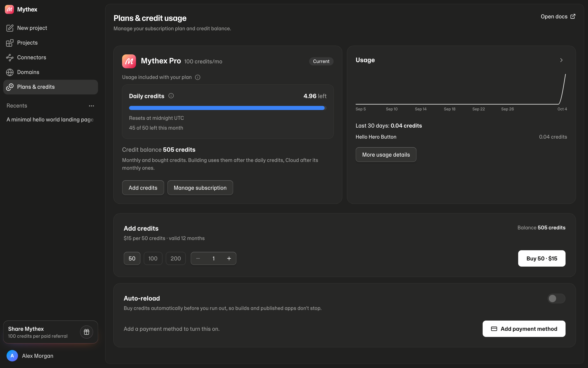Open the Recents three-dot menu
The width and height of the screenshot is (588, 368).
[x=91, y=106]
